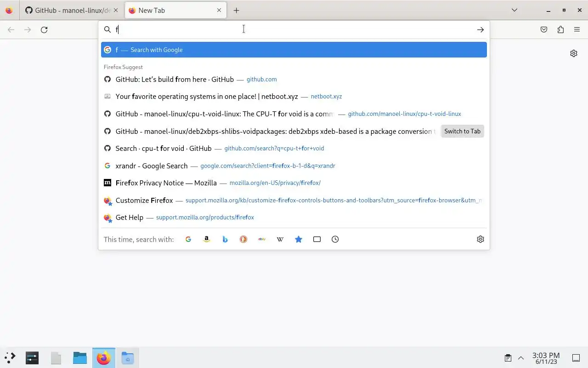Open GitHub: Let's build from here suggestion

(x=294, y=79)
